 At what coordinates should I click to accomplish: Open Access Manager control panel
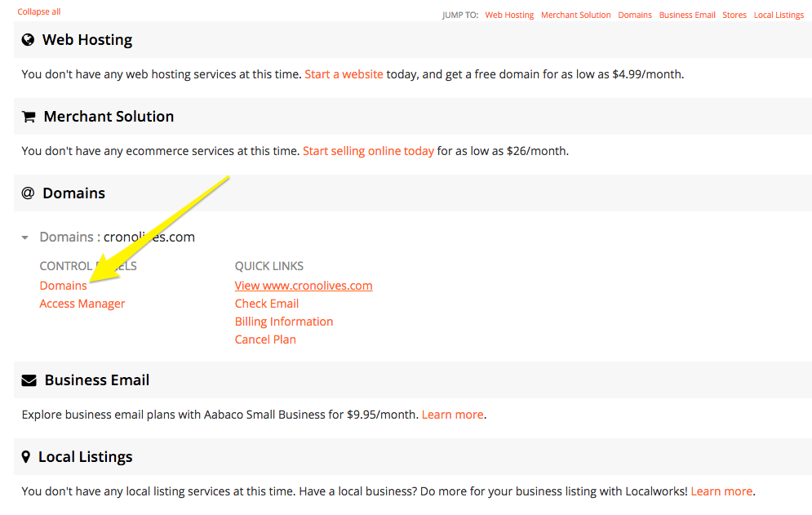tap(82, 304)
